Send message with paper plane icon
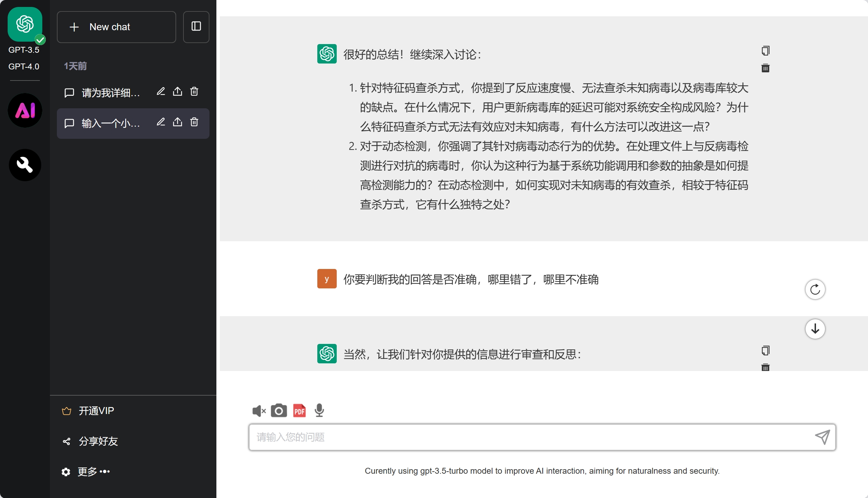868x498 pixels. point(822,437)
